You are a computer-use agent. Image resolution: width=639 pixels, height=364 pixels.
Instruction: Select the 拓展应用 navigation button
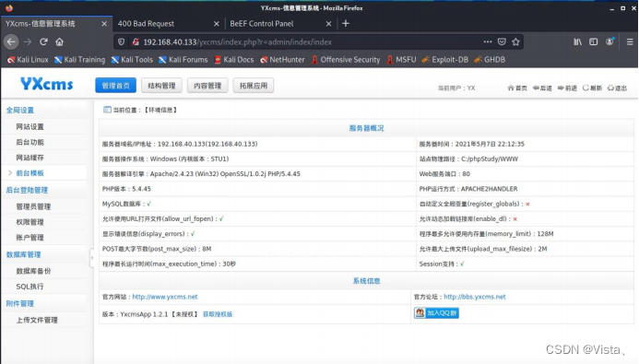[x=254, y=86]
